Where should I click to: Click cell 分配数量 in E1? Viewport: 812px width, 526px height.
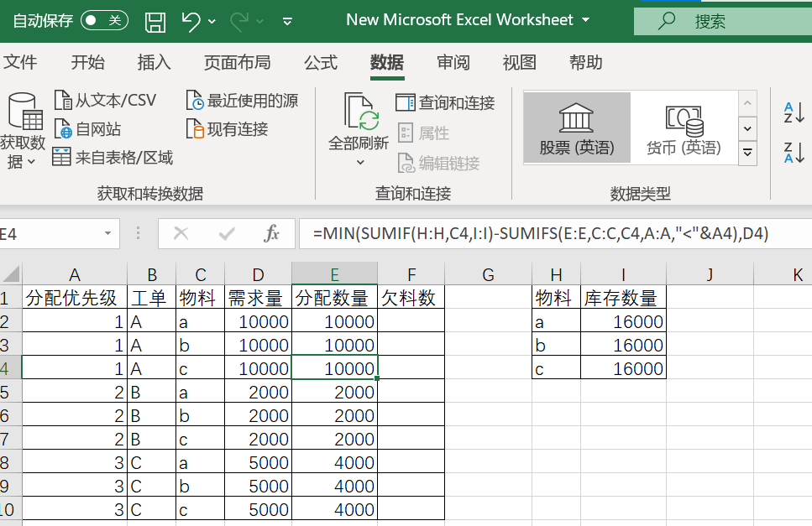coord(334,297)
